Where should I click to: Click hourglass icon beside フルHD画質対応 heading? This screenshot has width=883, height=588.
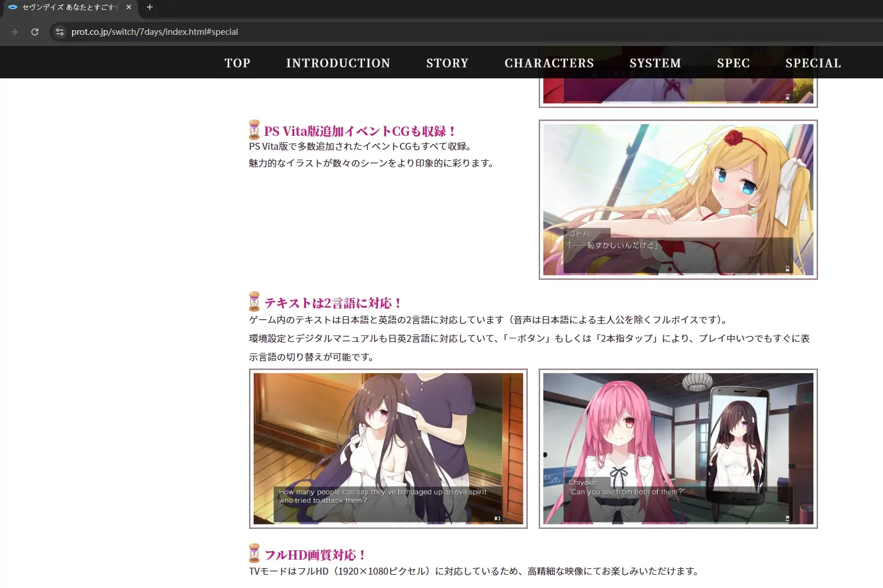254,553
